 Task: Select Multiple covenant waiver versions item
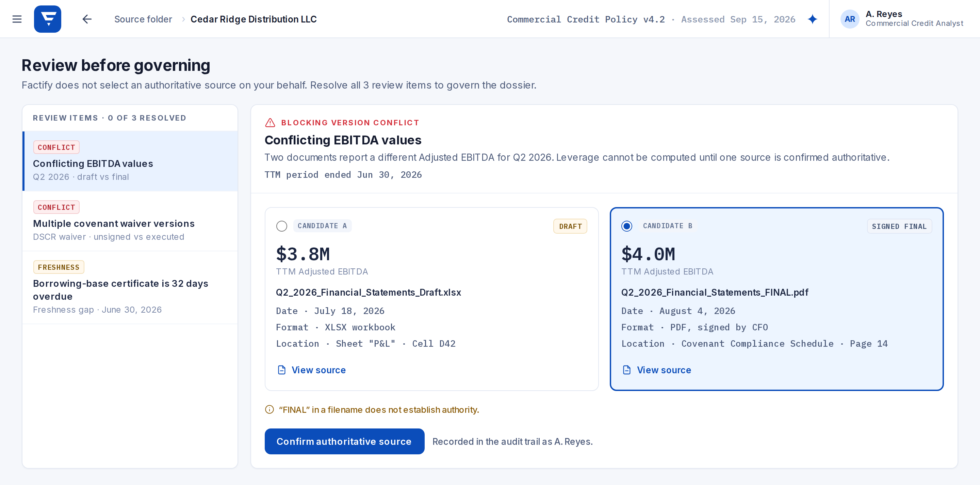[x=130, y=221]
